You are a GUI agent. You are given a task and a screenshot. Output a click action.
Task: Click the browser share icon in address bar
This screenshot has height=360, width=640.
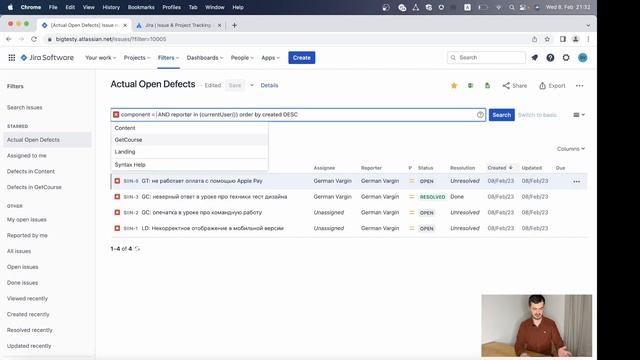[534, 39]
